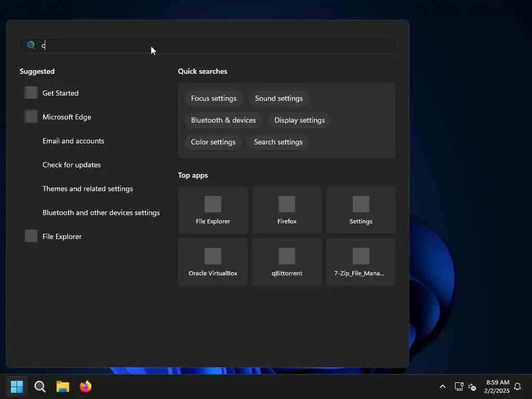Select Display settings quick search

(300, 120)
